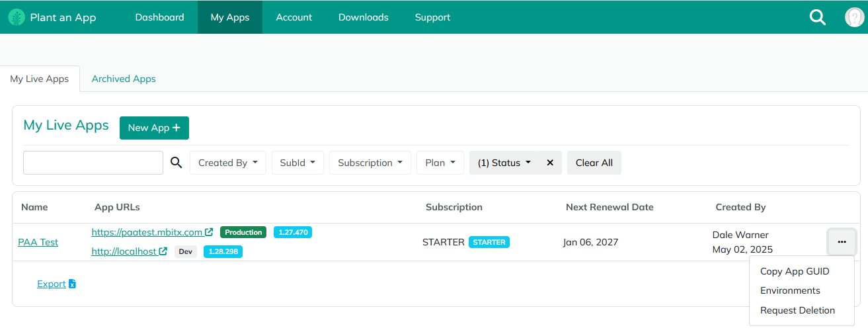The image size is (868, 336).
Task: Open the user profile avatar
Action: [x=854, y=17]
